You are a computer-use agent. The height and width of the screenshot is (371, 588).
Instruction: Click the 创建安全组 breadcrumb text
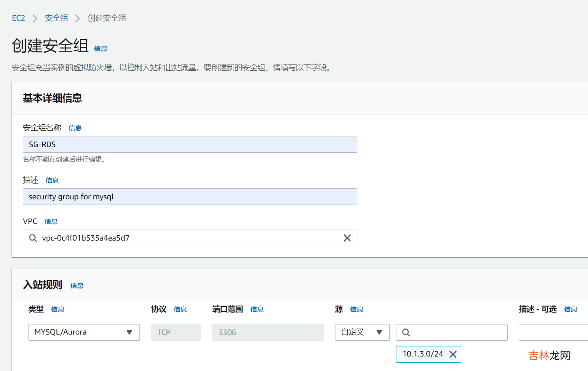click(x=107, y=18)
